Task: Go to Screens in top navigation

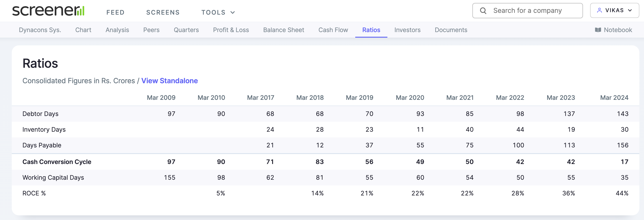Action: tap(163, 12)
